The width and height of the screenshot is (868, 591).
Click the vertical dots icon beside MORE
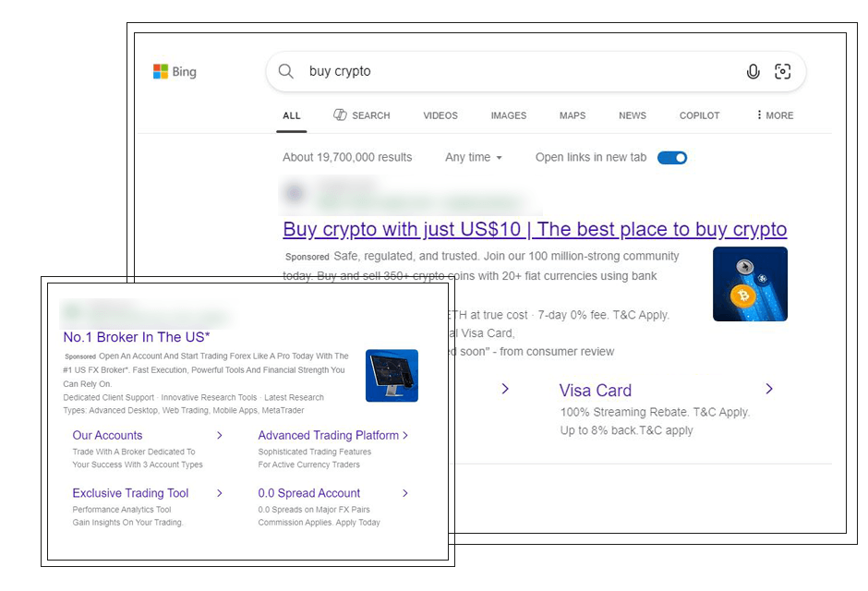click(x=759, y=115)
